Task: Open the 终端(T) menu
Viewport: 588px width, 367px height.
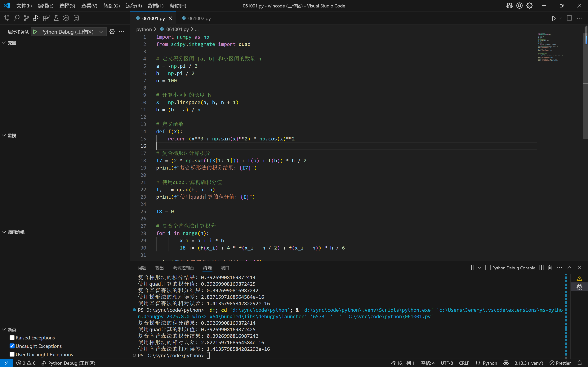Action: 156,6
